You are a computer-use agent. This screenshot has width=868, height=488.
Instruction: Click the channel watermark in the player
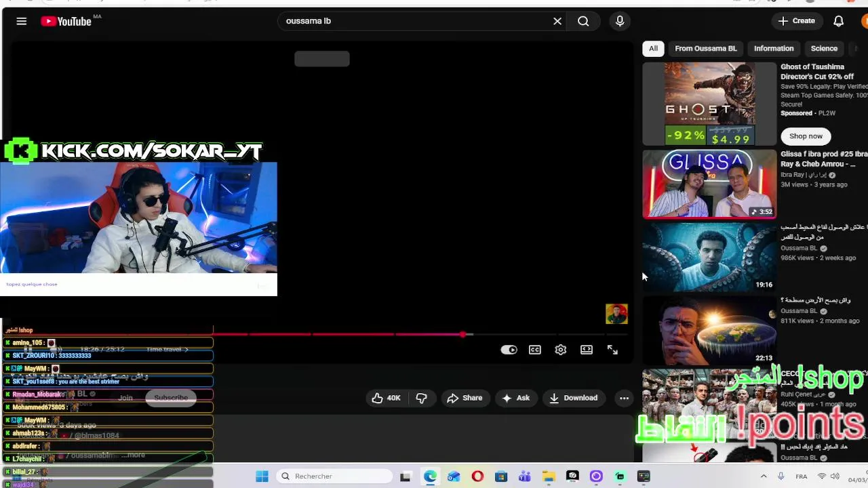pos(616,314)
